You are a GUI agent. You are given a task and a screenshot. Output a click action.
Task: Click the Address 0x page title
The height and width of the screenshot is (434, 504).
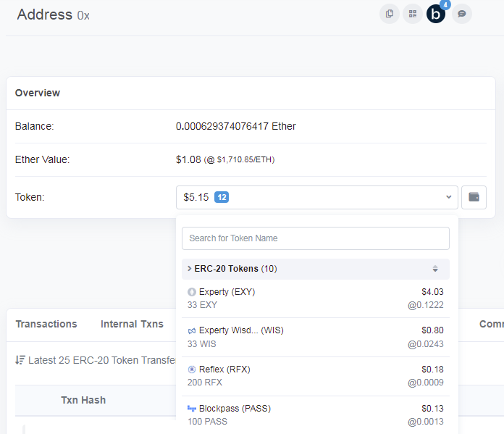(54, 14)
